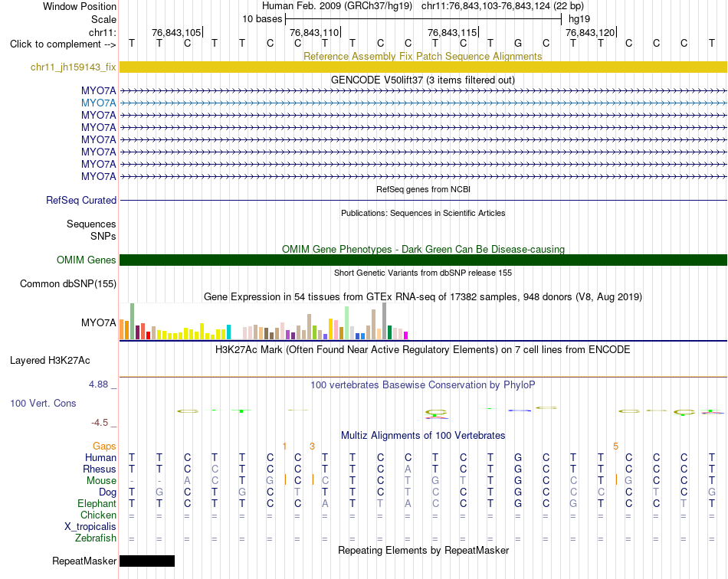Click 'Publications: Sequences in Scientific Articles' title

[x=423, y=213]
